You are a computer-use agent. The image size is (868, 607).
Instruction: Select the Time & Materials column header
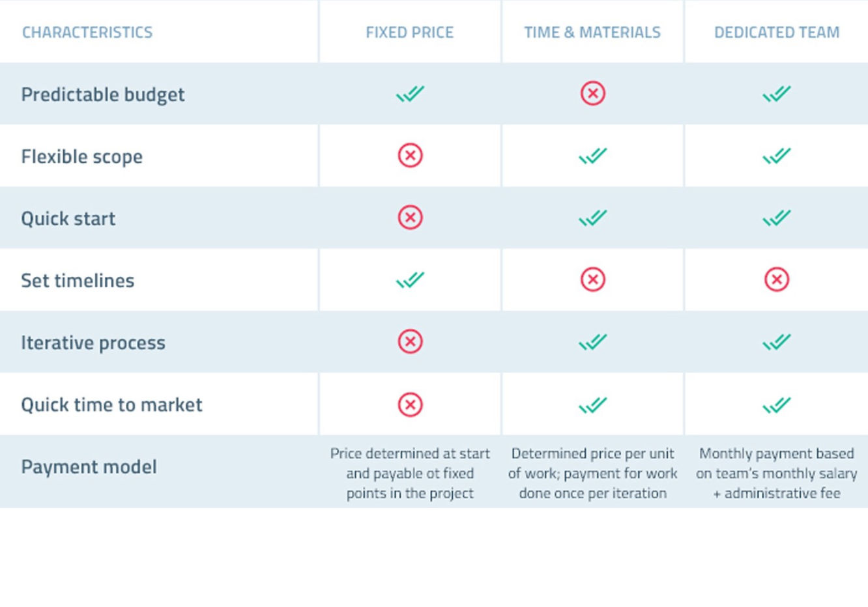click(x=592, y=32)
